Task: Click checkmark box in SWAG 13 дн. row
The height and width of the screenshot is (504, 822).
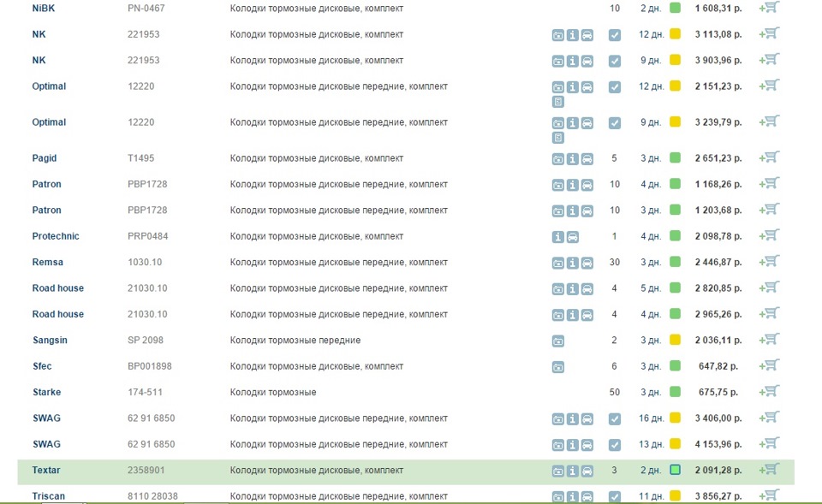Action: [x=615, y=445]
